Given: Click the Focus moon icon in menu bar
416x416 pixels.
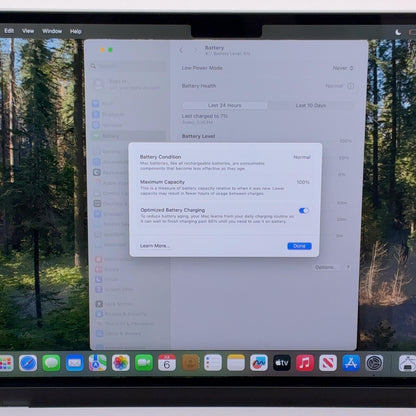Looking at the screenshot, I should [398, 32].
